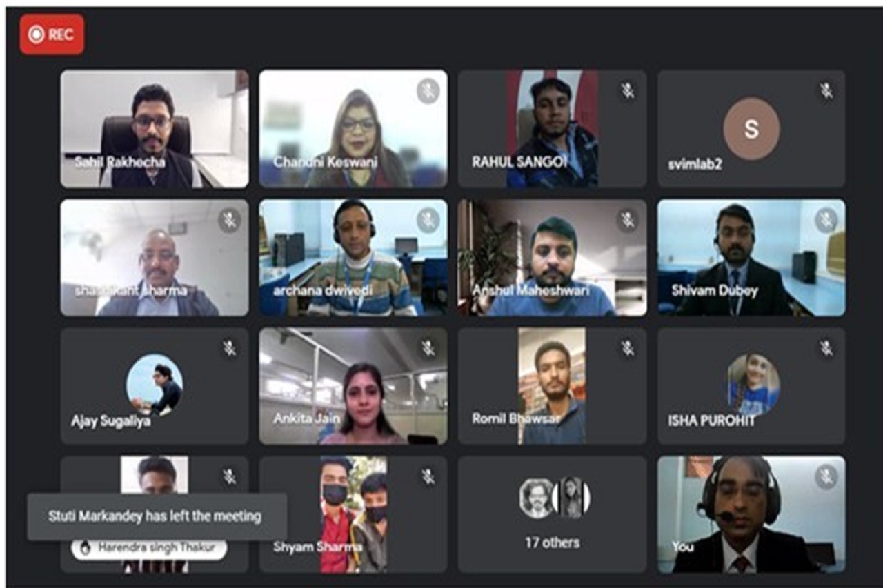Image resolution: width=883 pixels, height=588 pixels.
Task: Click muted mic icon on Anshul Maheshwari tile
Action: pyautogui.click(x=627, y=220)
